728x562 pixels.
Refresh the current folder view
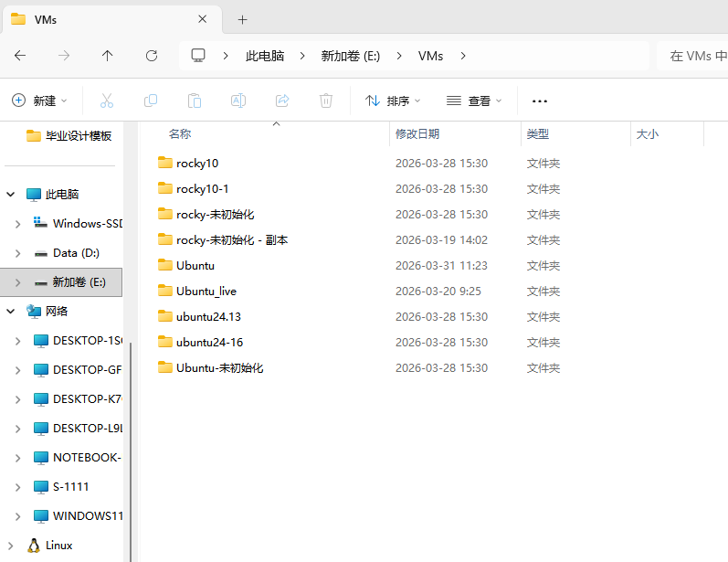(x=152, y=56)
